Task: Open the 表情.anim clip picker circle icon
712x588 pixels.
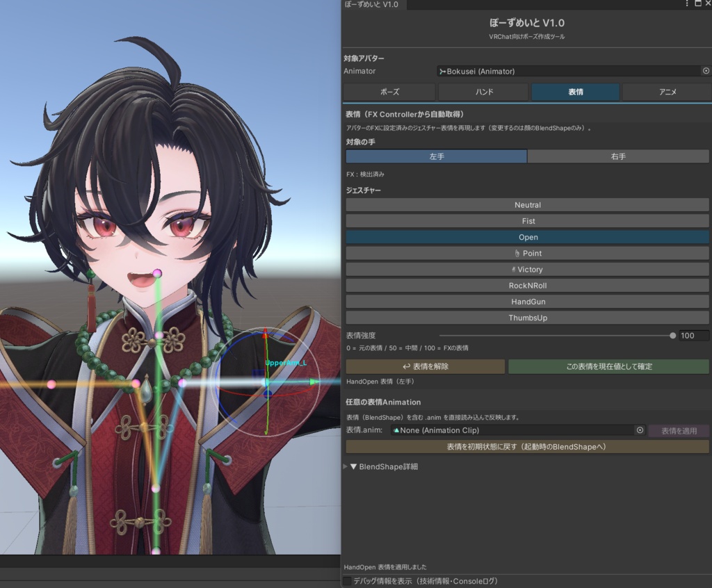Action: 640,430
